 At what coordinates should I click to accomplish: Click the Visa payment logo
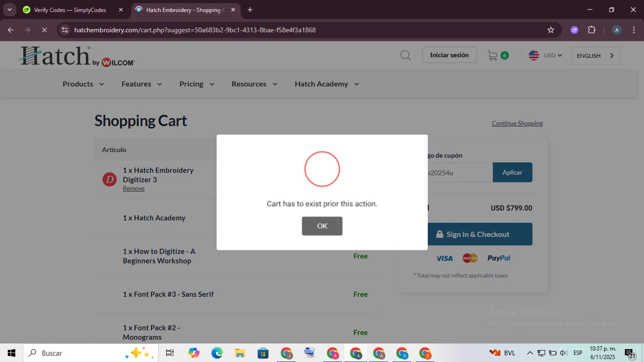[444, 258]
